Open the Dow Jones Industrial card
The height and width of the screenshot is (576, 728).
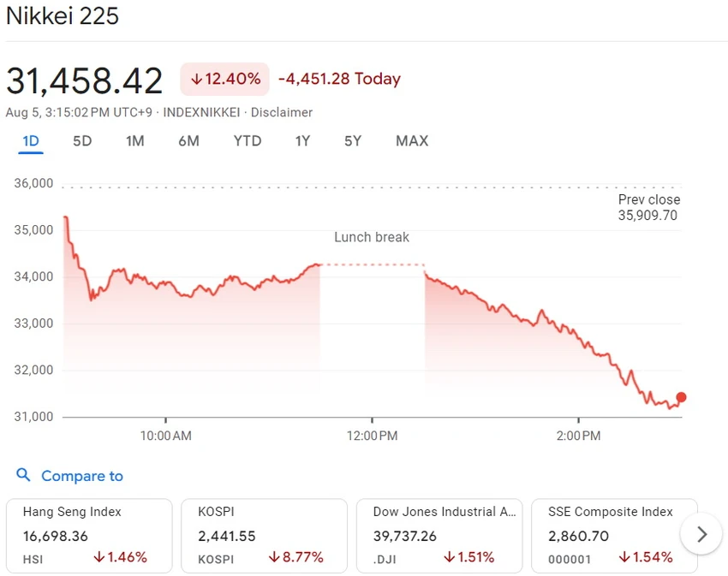[439, 536]
